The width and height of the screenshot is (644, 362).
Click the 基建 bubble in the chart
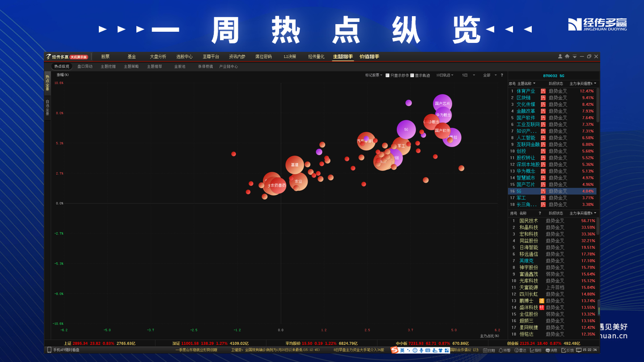pyautogui.click(x=295, y=165)
